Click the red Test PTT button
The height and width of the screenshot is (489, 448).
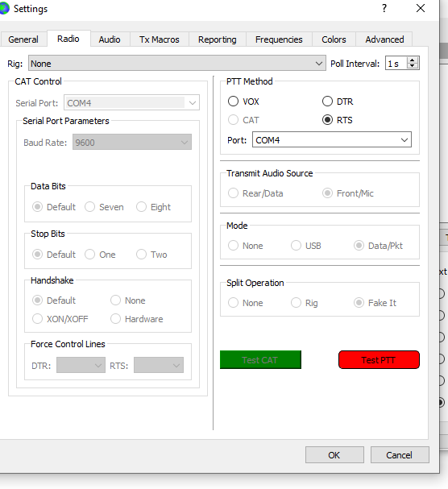click(x=379, y=360)
